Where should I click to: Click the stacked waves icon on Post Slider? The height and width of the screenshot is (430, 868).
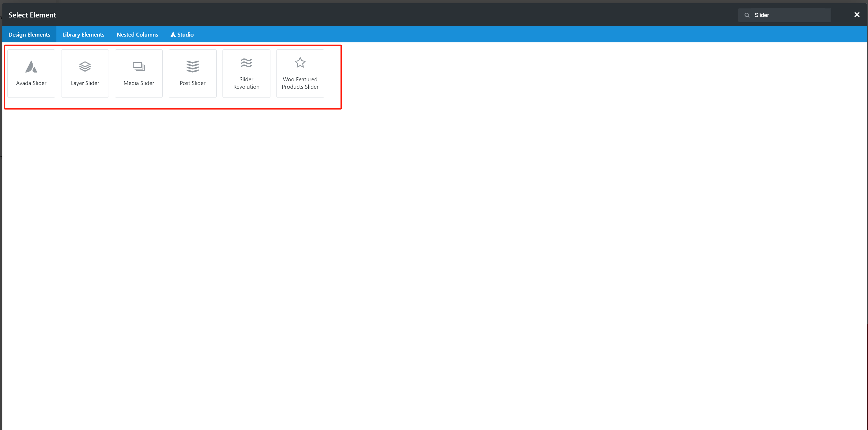(192, 66)
